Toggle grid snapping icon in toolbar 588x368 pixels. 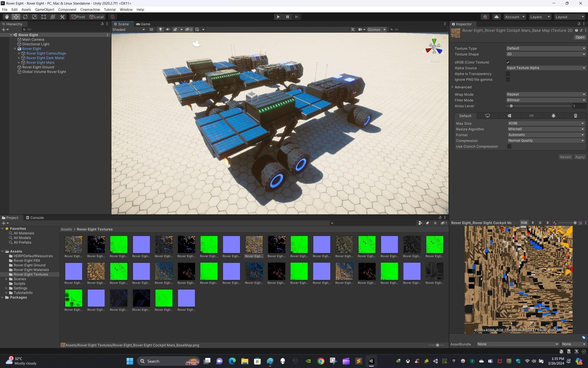point(113,17)
